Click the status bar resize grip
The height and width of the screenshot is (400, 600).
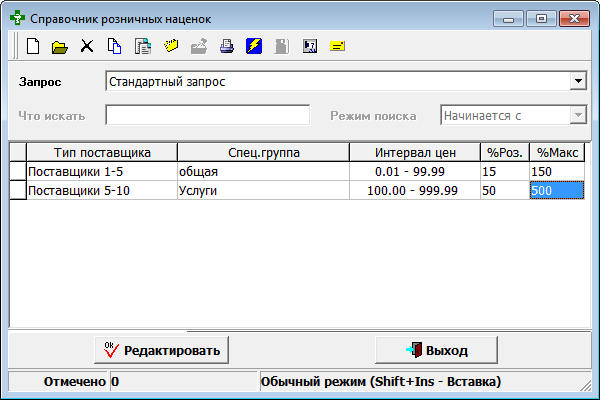pyautogui.click(x=586, y=385)
